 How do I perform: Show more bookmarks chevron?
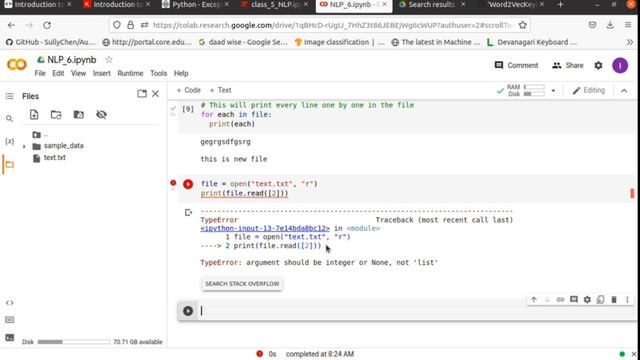630,42
